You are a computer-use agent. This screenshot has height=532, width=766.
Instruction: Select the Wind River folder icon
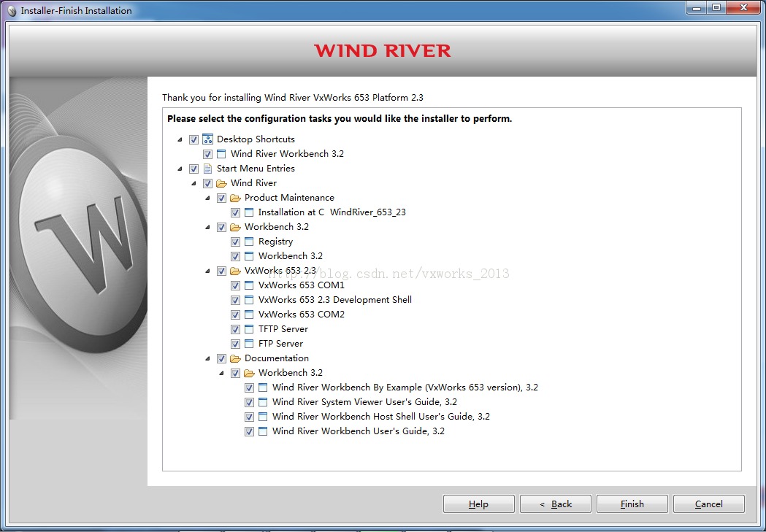pyautogui.click(x=221, y=183)
